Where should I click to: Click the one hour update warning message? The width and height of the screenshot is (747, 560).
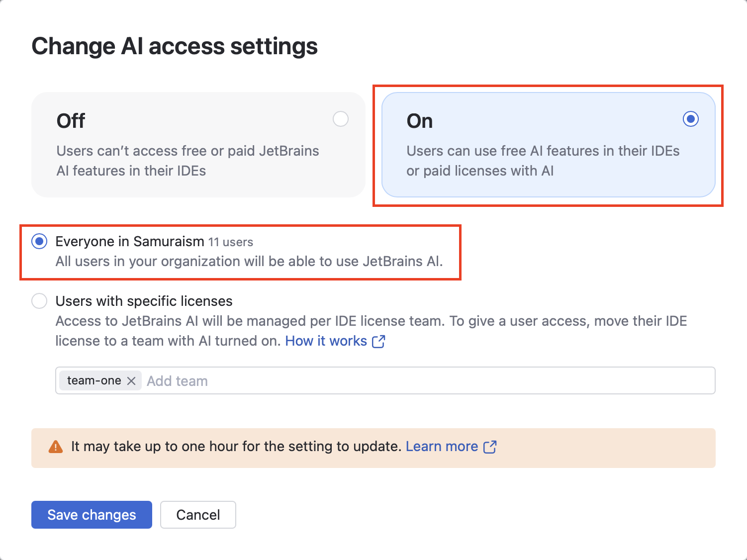click(x=236, y=447)
